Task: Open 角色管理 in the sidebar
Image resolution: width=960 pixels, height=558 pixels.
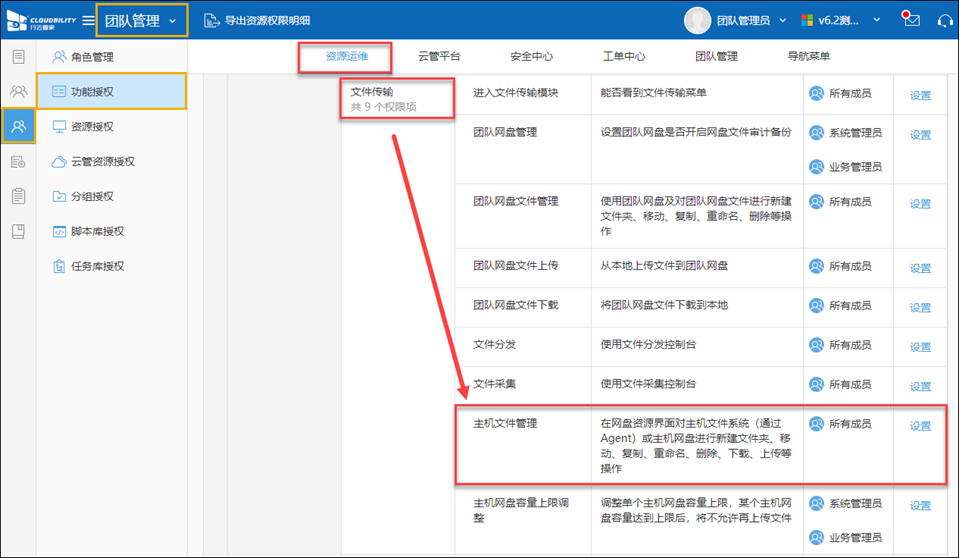Action: (x=92, y=57)
